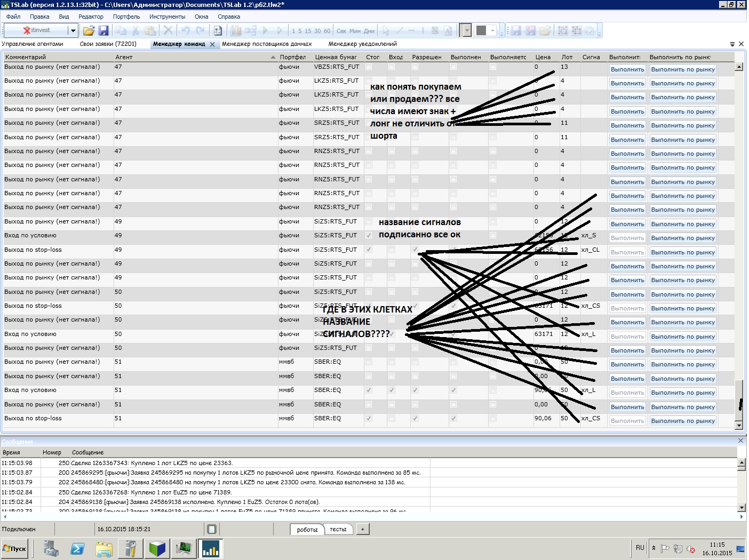Select the 60 interval toolbar button

point(327,31)
